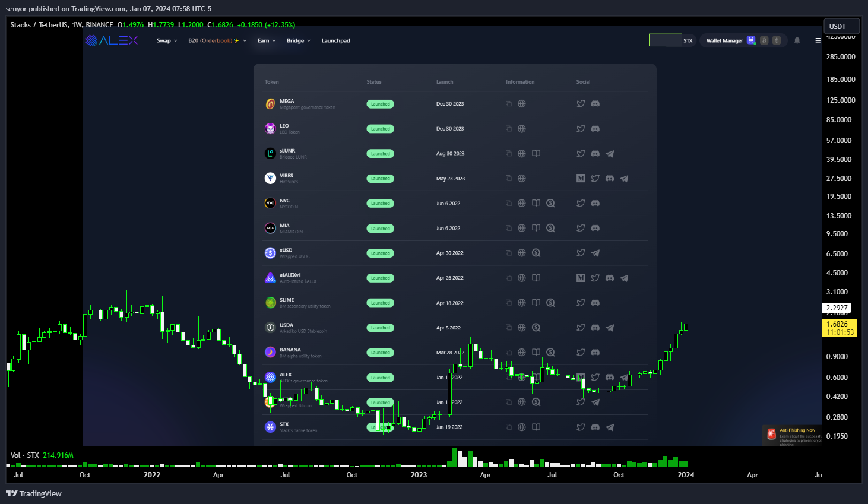Click 'Stacks / TetherUS, 1W, BINANCE' chart title

62,25
